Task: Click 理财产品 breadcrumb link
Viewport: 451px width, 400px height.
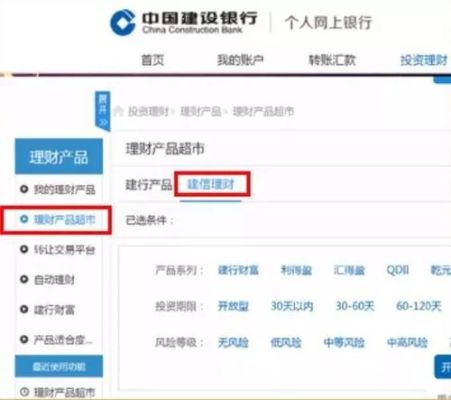Action: [x=201, y=111]
